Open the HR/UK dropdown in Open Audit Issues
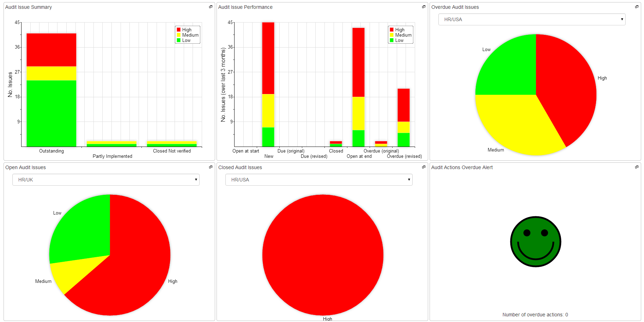The height and width of the screenshot is (322, 644). 106,180
